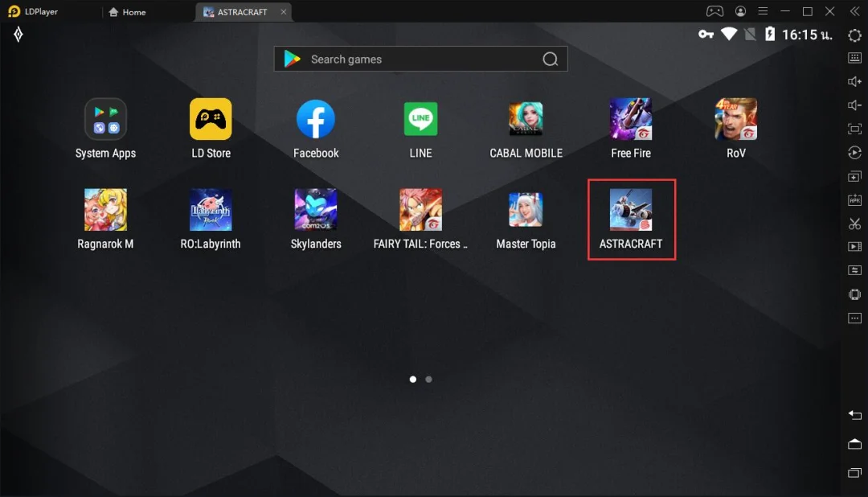
Task: Open the user account icon
Action: 740,11
